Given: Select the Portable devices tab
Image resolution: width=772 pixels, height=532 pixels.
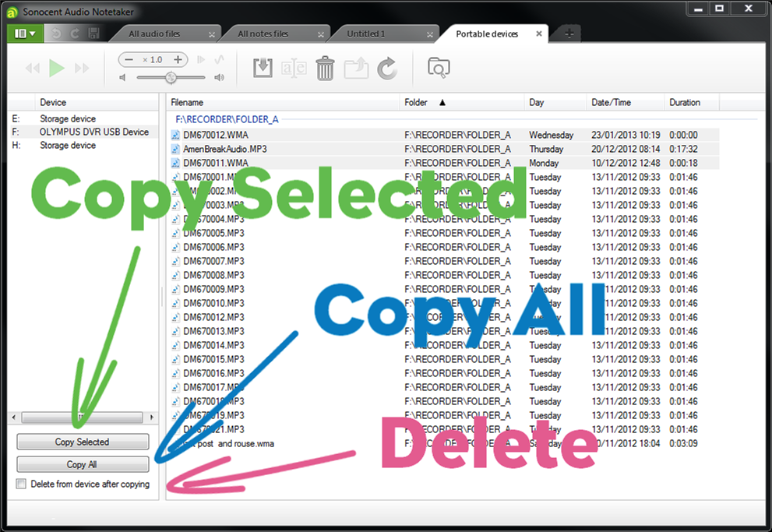Looking at the screenshot, I should [x=486, y=34].
